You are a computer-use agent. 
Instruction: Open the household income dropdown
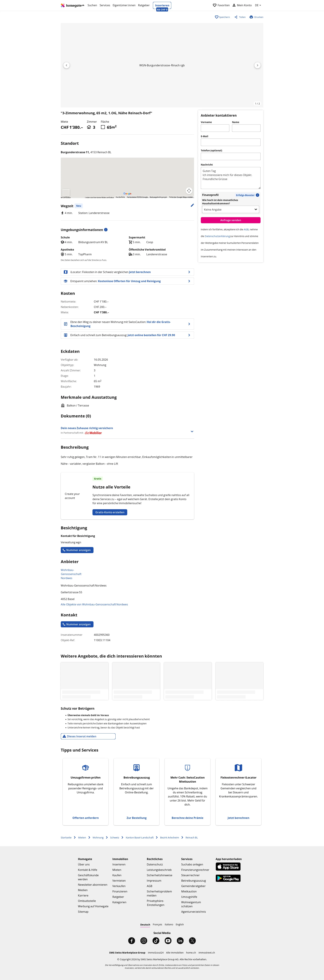[231, 210]
